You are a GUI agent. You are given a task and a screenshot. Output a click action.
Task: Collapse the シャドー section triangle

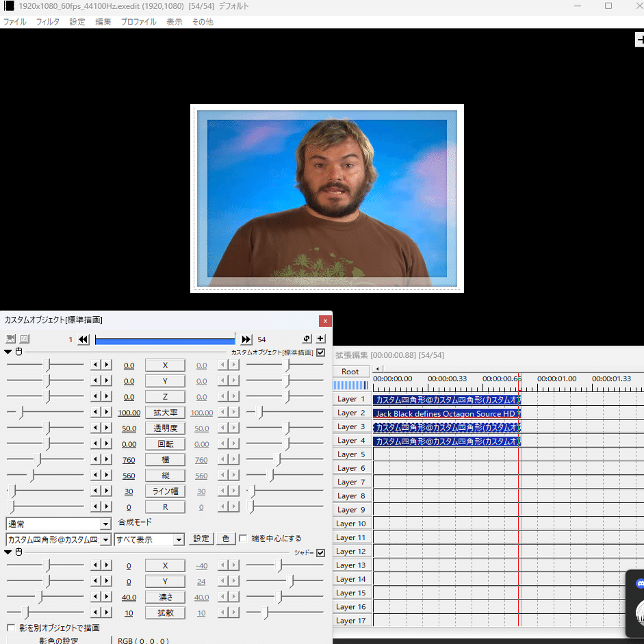(8, 552)
